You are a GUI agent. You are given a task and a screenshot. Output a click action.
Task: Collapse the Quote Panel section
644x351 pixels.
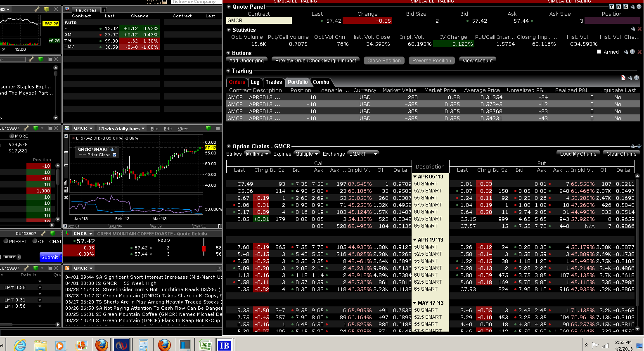coord(229,7)
